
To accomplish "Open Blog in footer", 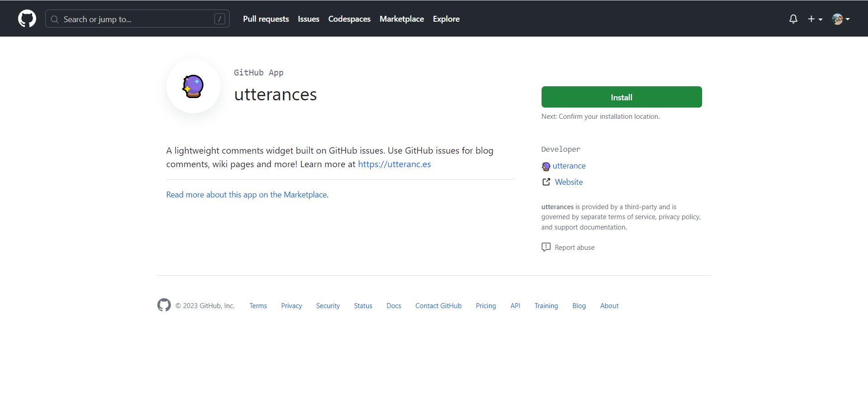I will [579, 306].
